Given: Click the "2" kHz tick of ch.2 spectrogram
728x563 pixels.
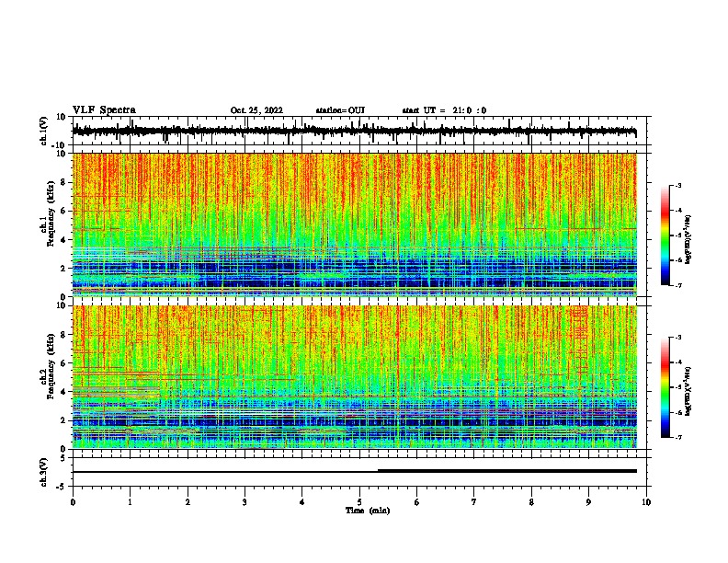Looking at the screenshot, I should tap(63, 420).
